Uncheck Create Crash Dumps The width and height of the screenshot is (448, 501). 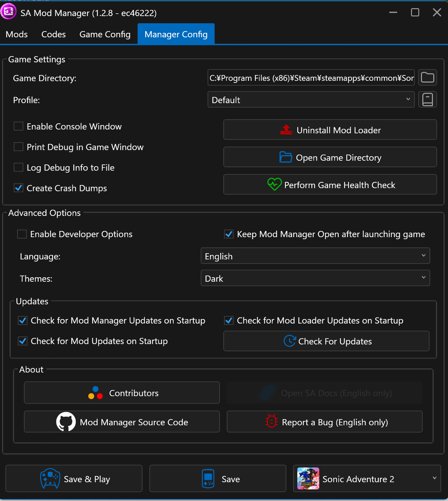coord(19,188)
